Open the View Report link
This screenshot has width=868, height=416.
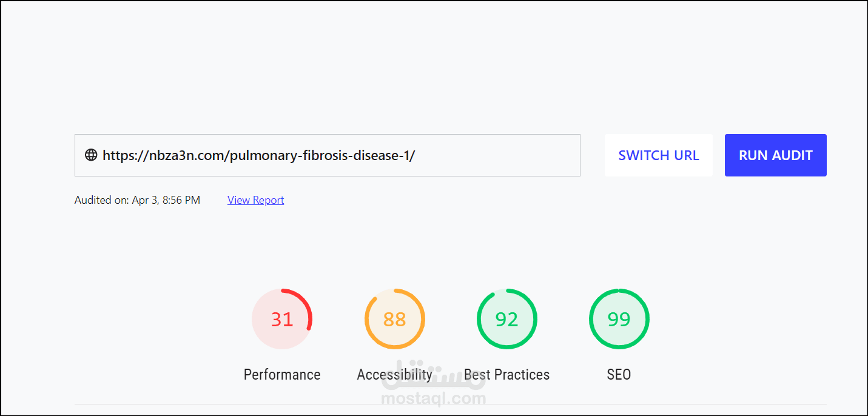pyautogui.click(x=255, y=200)
